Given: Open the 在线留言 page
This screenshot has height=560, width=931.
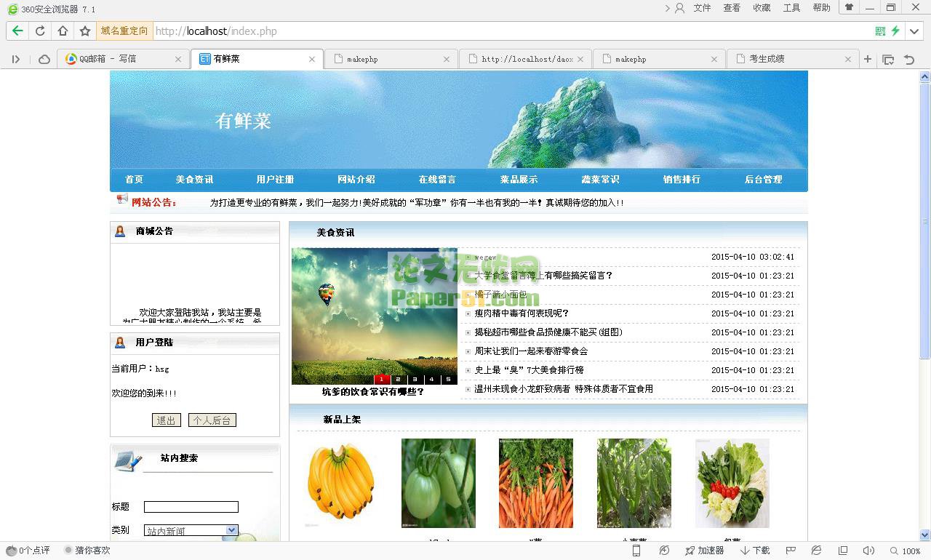Looking at the screenshot, I should (x=437, y=180).
